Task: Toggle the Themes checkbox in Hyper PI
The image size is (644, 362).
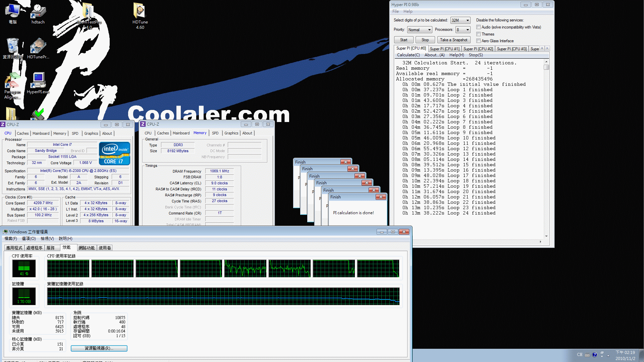Action: coord(479,34)
